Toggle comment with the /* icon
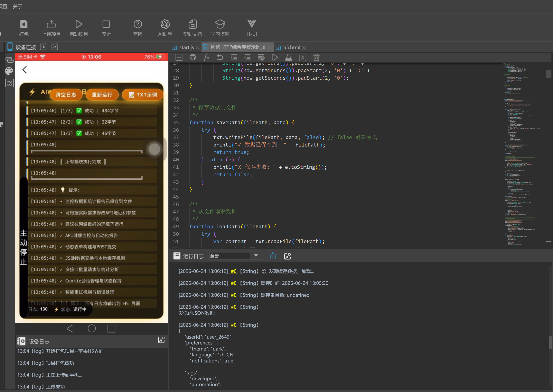The image size is (553, 392). coord(206,58)
